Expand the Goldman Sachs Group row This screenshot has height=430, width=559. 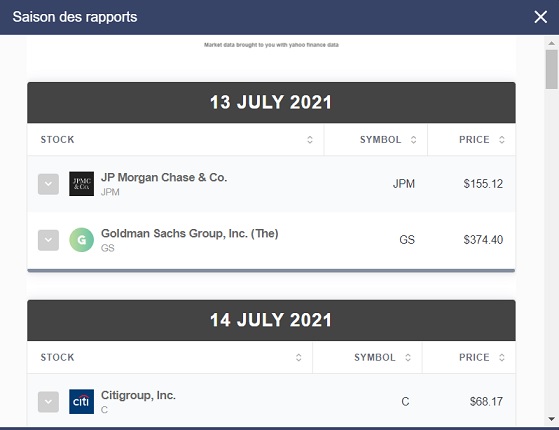click(48, 240)
